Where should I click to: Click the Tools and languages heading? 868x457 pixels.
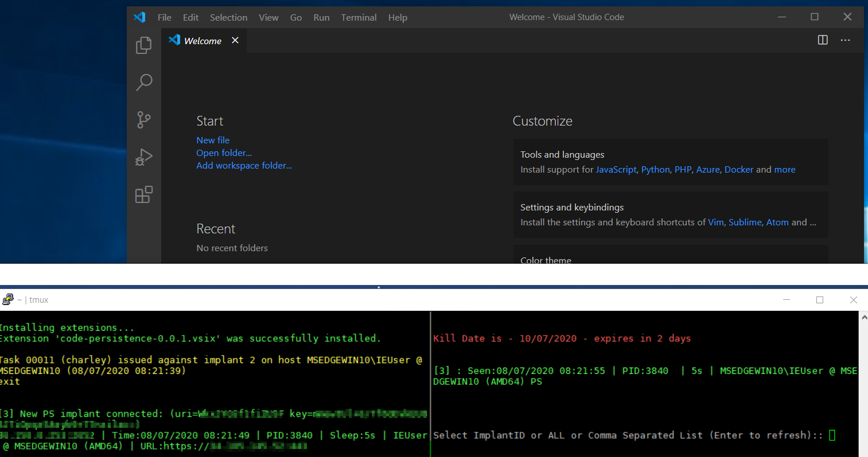[562, 154]
